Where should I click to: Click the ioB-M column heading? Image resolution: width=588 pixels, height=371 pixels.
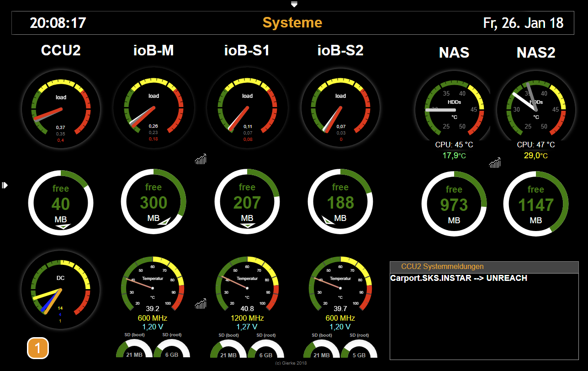point(154,50)
